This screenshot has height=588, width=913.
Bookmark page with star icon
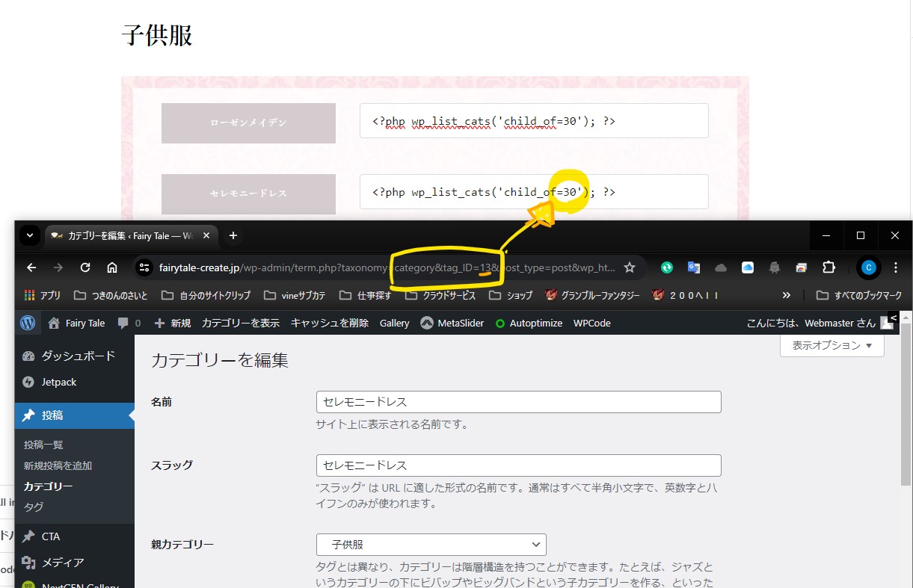[630, 267]
